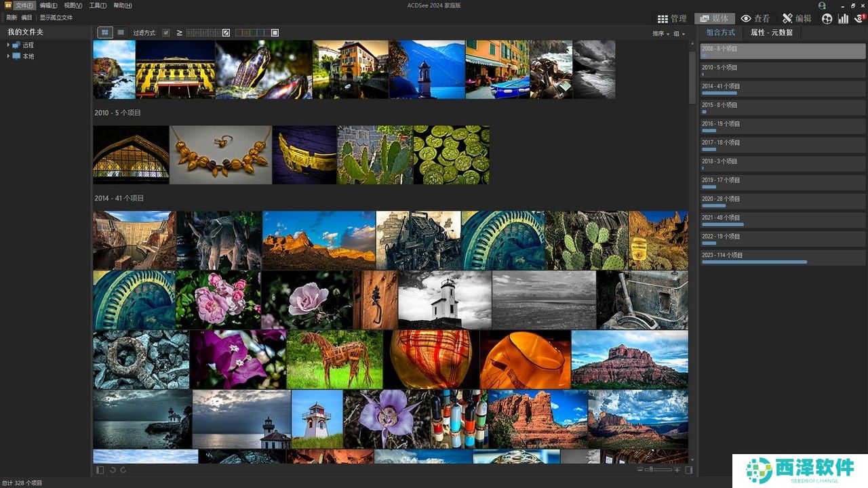
Task: Open 查看 (View) mode
Action: point(755,18)
